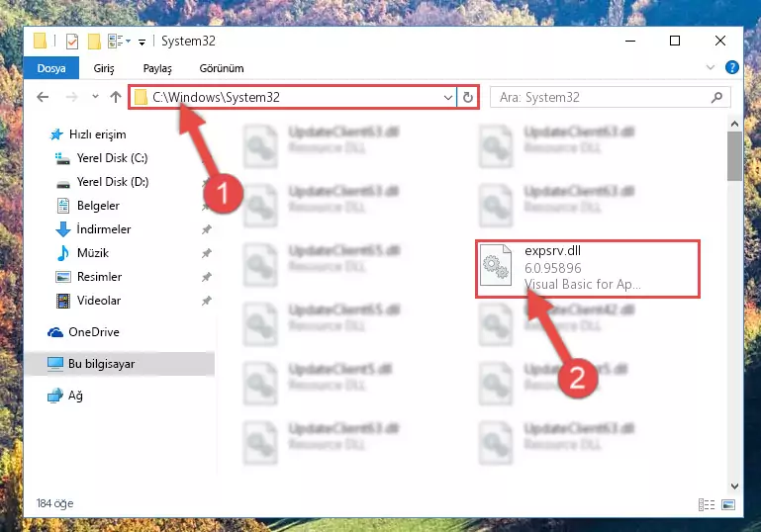
Task: Switch to the Görünüm ribbon tab
Action: coord(222,68)
